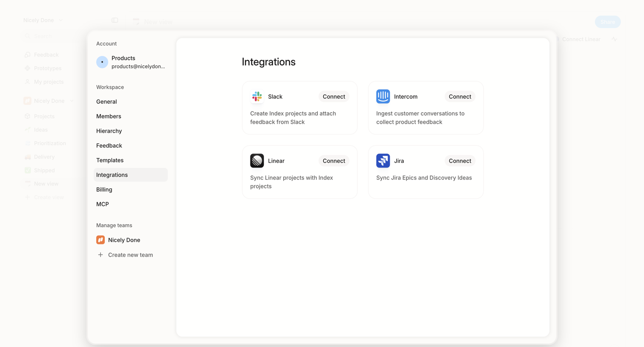This screenshot has width=644, height=347.
Task: Open the Nicely Done workspace dropdown
Action: (43, 20)
